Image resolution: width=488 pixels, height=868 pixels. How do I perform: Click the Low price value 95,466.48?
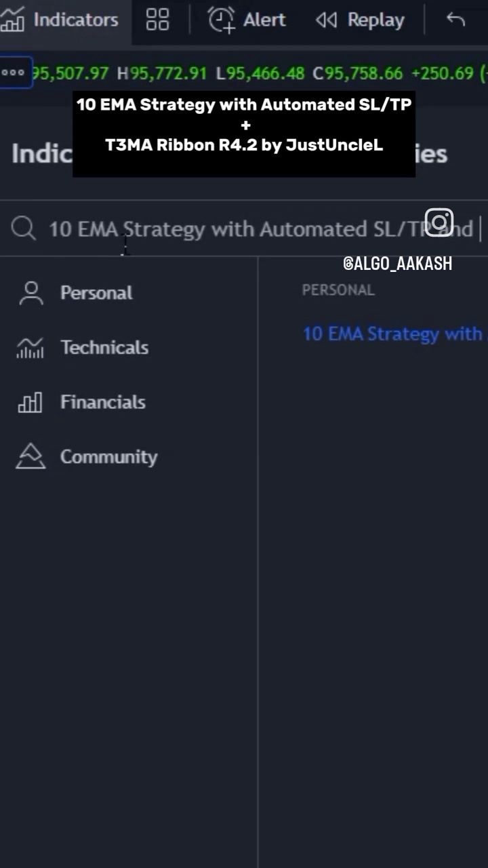tap(265, 73)
